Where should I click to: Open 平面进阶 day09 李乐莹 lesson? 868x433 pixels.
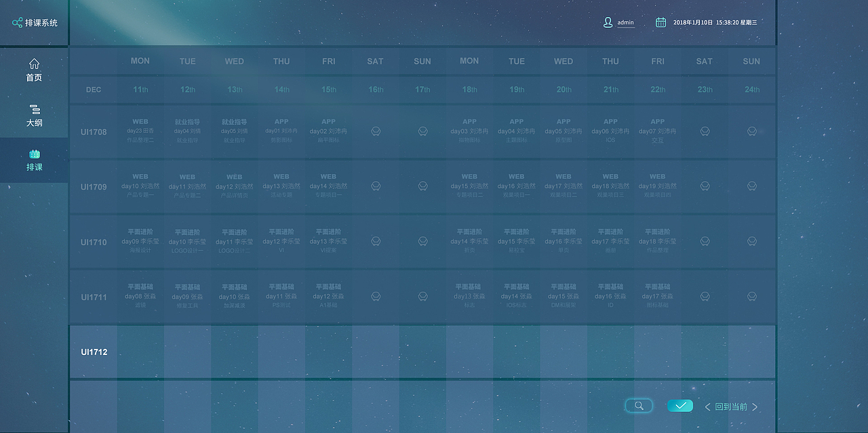tap(140, 241)
